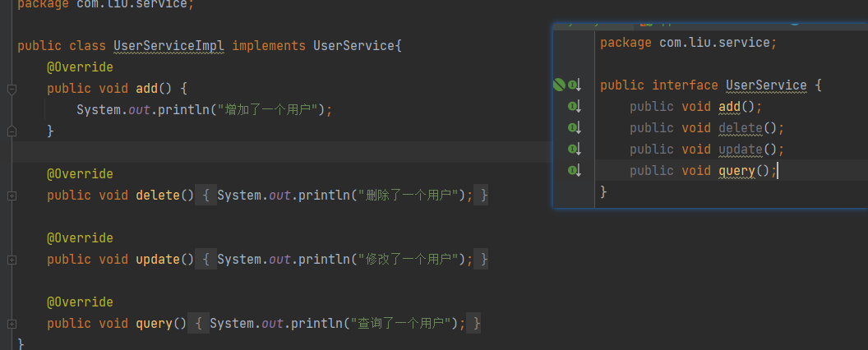Click the implemented-method gutter icon beside add()
The width and height of the screenshot is (868, 350).
(x=575, y=106)
